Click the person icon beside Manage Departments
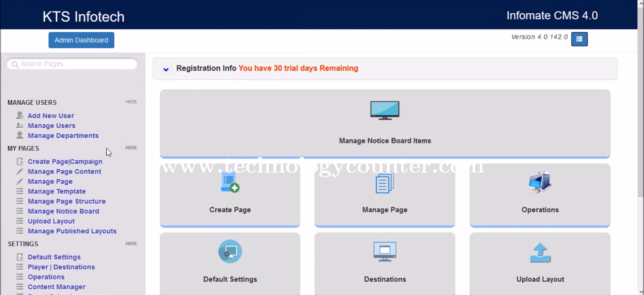 click(x=20, y=135)
